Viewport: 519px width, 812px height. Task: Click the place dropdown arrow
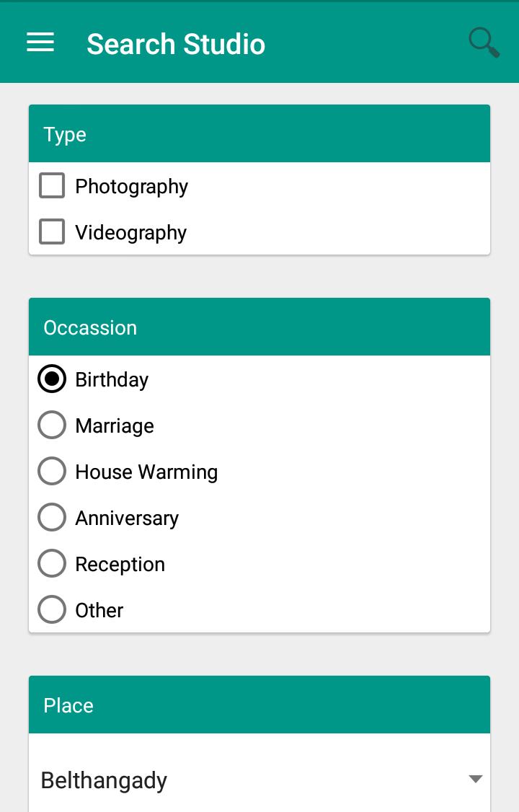pos(475,779)
